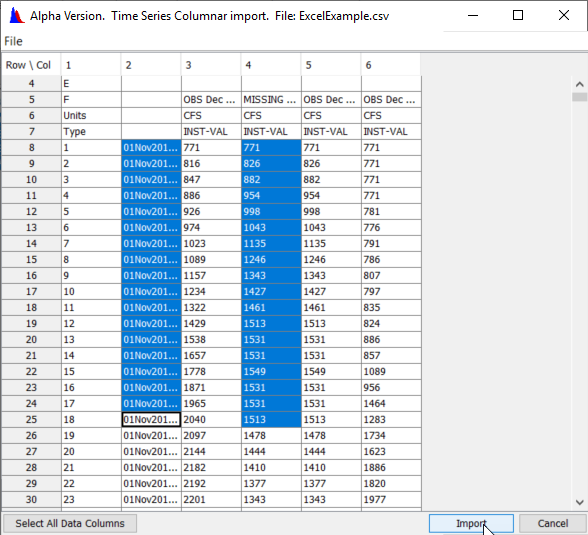This screenshot has width=588, height=535.
Task: Click the scroll up arrow of table
Action: (579, 84)
